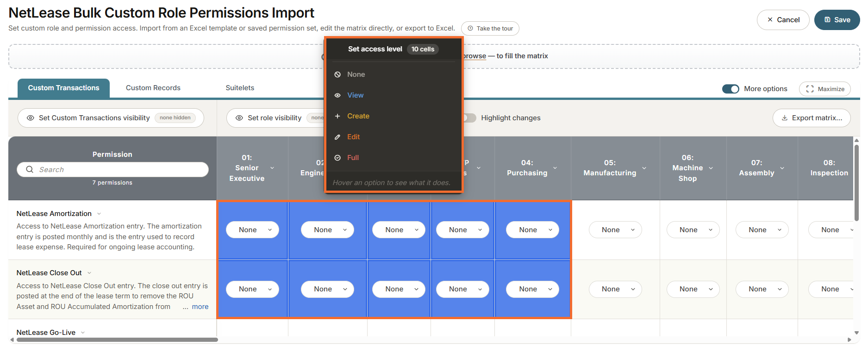This screenshot has width=868, height=352.
Task: Click the expand icon on Maximize
Action: click(x=810, y=89)
